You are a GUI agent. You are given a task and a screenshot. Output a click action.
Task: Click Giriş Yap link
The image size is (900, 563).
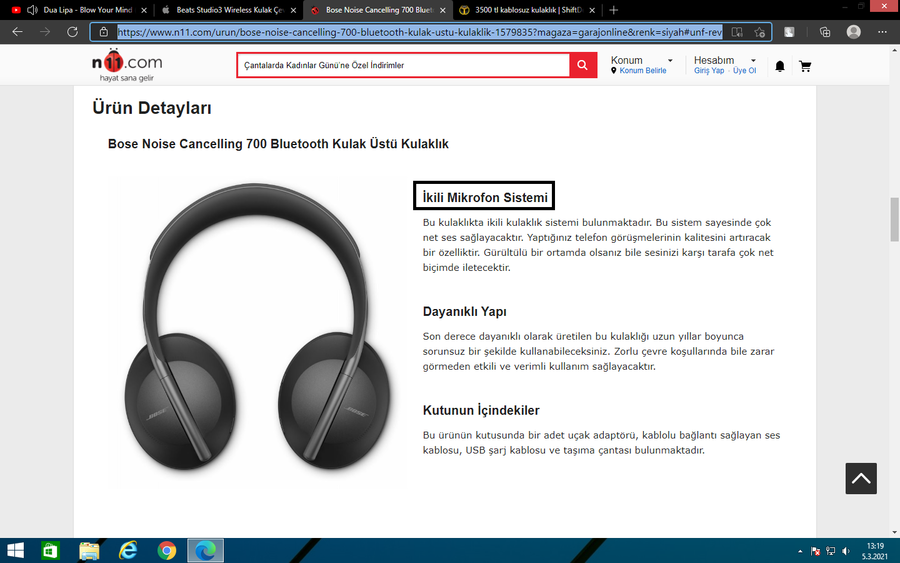click(x=709, y=71)
